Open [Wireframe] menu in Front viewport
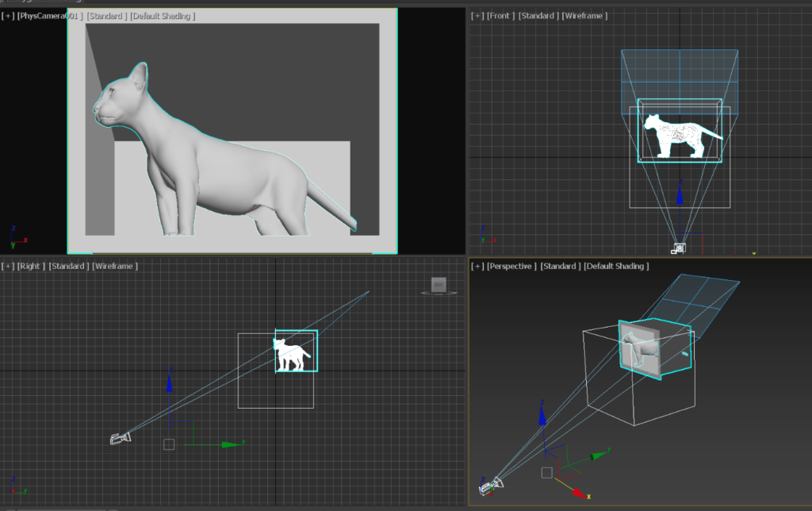 point(584,16)
